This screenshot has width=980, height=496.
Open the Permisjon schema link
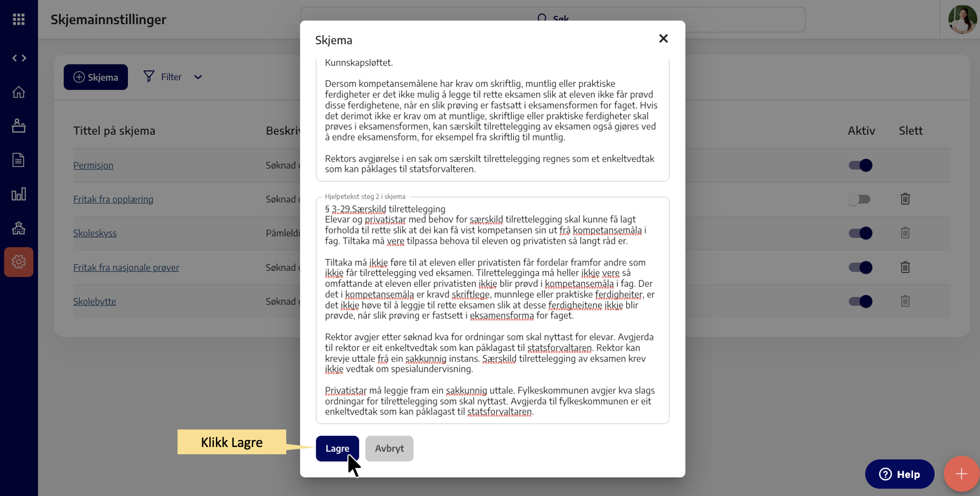(x=93, y=165)
